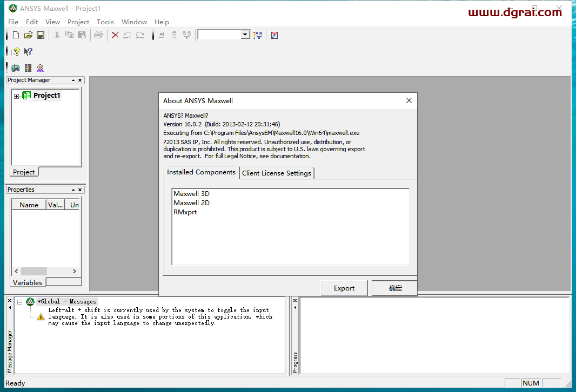Collapse the Global Messages tree node
The height and width of the screenshot is (392, 576).
pos(20,302)
